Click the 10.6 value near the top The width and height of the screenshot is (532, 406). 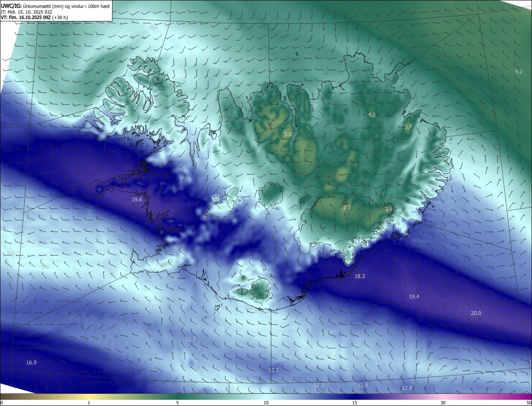click(x=153, y=27)
